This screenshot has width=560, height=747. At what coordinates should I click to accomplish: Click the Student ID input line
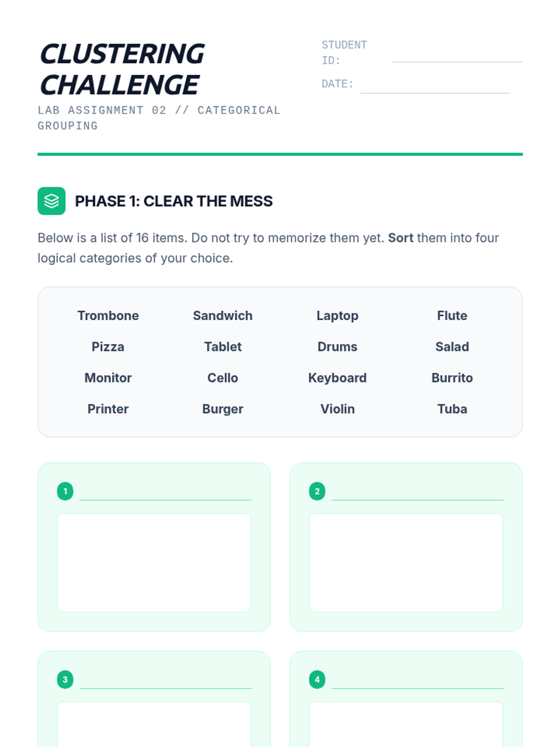tap(456, 57)
